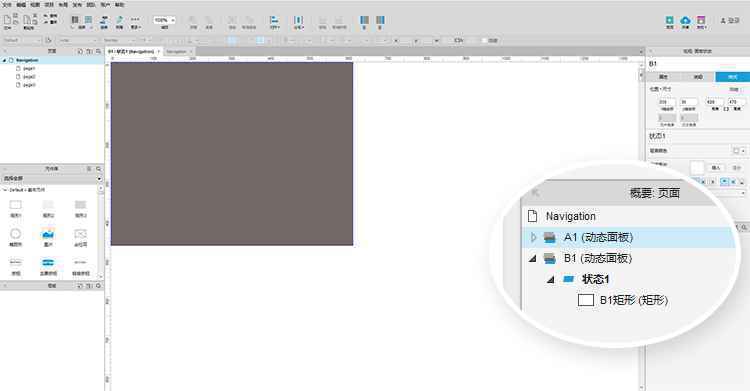This screenshot has width=750, height=391.
Task: Expand the A1 dynamic panel node
Action: pos(533,237)
